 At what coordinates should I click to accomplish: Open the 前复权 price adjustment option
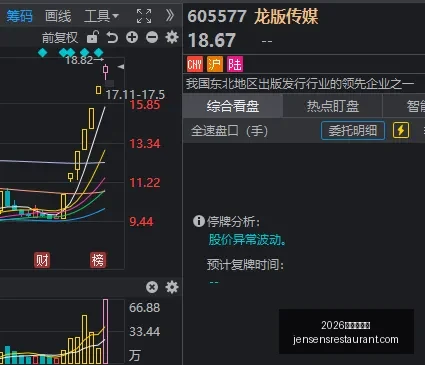pos(60,38)
